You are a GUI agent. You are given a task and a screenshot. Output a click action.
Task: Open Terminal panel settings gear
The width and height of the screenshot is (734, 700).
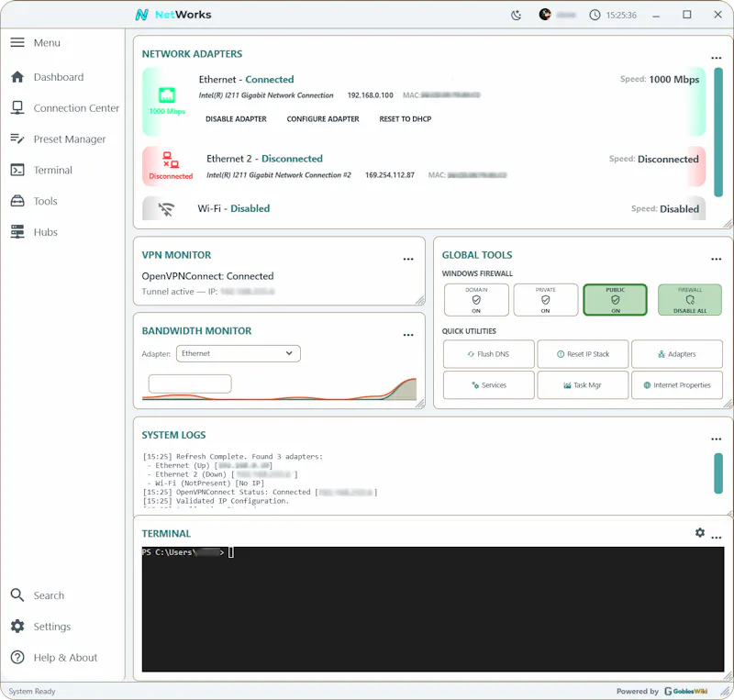click(x=700, y=532)
